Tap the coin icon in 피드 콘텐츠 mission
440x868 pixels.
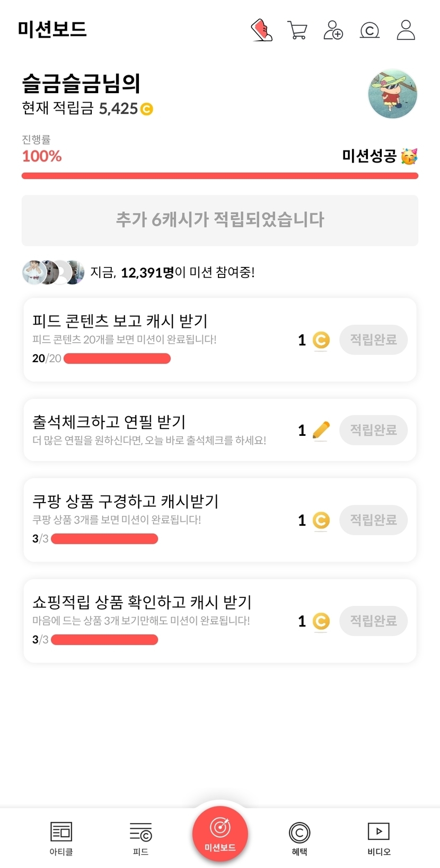tap(321, 340)
